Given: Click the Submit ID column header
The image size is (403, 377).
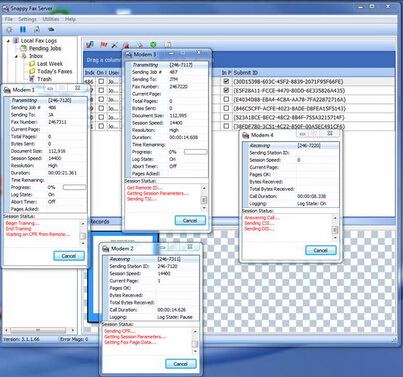Looking at the screenshot, I should (246, 73).
